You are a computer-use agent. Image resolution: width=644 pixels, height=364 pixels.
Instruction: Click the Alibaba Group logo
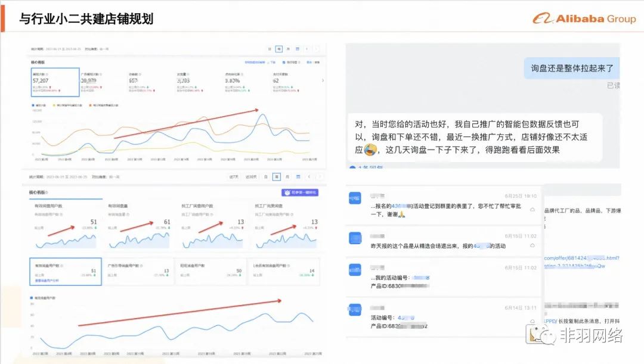[584, 18]
